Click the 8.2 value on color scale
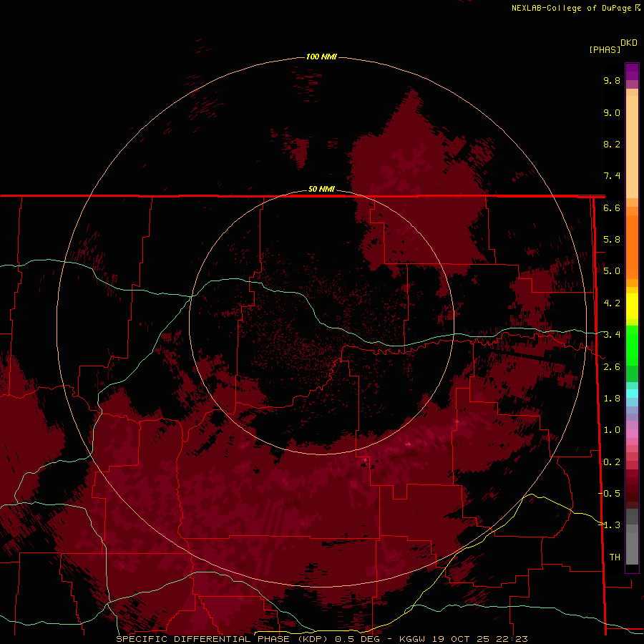The image size is (644, 644). [612, 144]
